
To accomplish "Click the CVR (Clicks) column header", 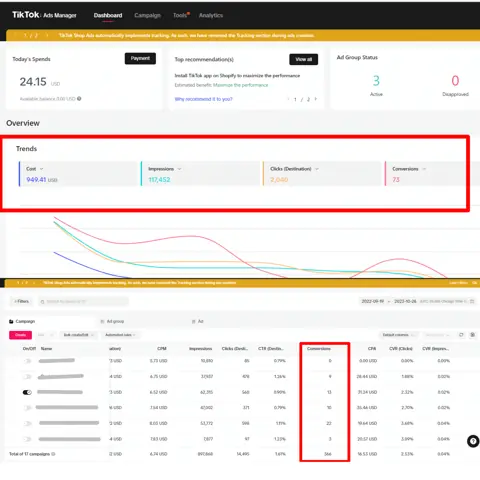I will pos(401,349).
